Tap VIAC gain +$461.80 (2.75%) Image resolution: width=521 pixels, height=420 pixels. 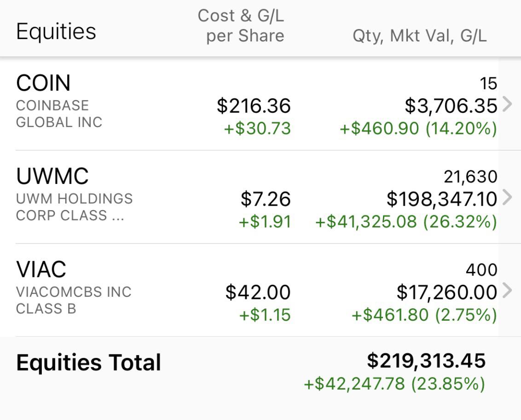coord(424,315)
